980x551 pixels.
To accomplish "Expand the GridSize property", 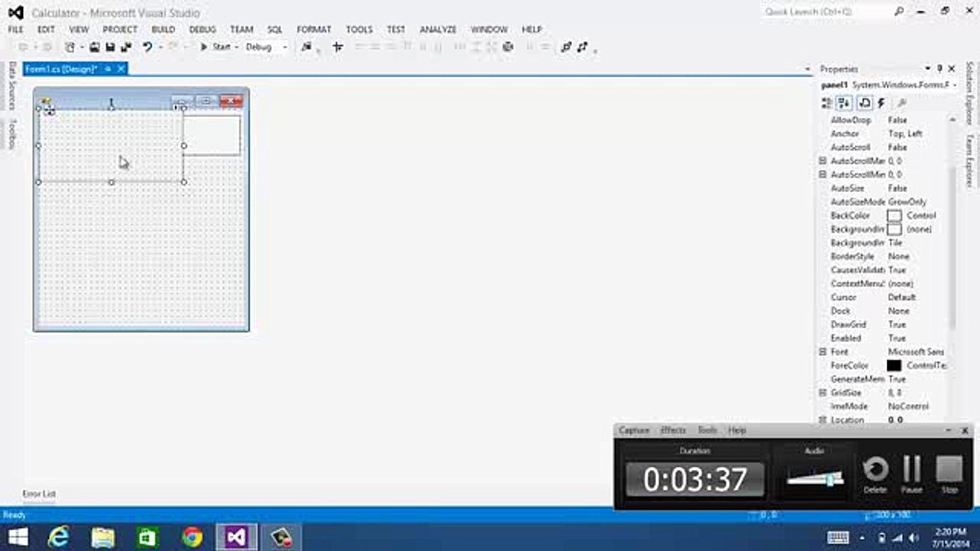I will point(822,393).
